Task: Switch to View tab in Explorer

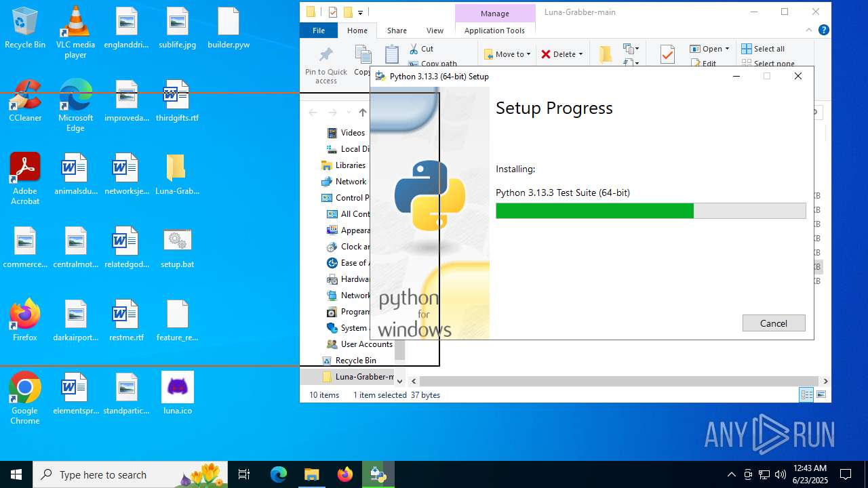Action: pyautogui.click(x=435, y=30)
